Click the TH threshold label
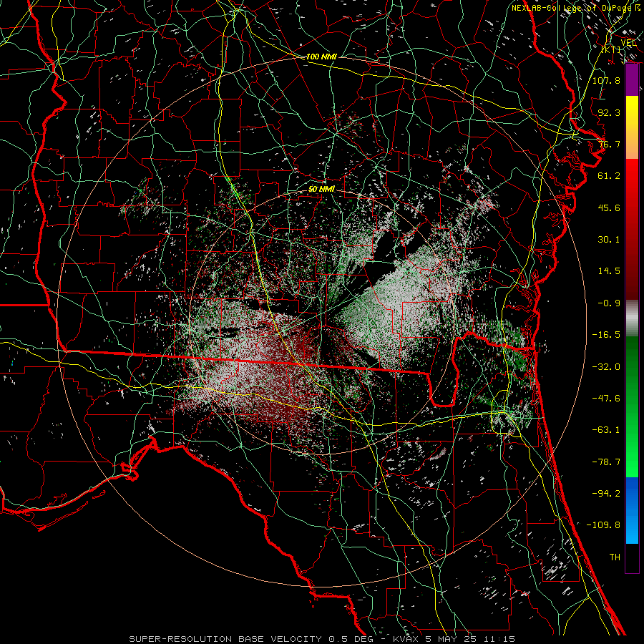This screenshot has width=644, height=644. 615,557
